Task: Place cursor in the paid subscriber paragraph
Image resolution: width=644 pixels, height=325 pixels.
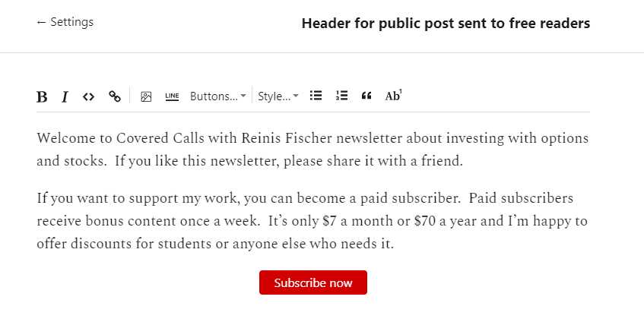Action: (x=312, y=221)
